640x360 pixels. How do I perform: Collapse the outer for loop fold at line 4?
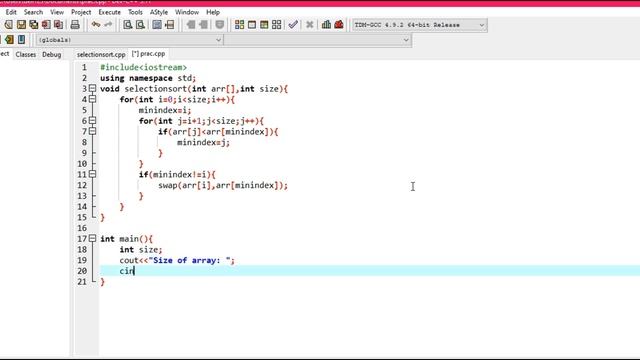(93, 99)
